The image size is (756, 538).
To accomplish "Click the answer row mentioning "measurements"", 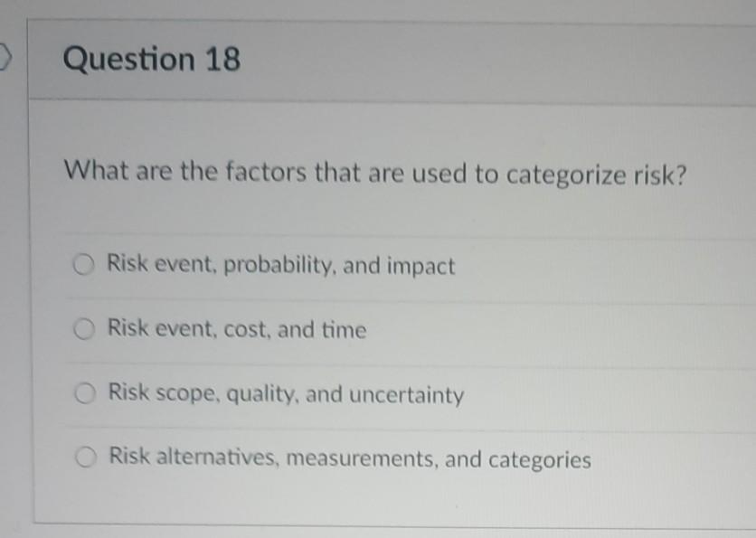I will click(x=349, y=458).
